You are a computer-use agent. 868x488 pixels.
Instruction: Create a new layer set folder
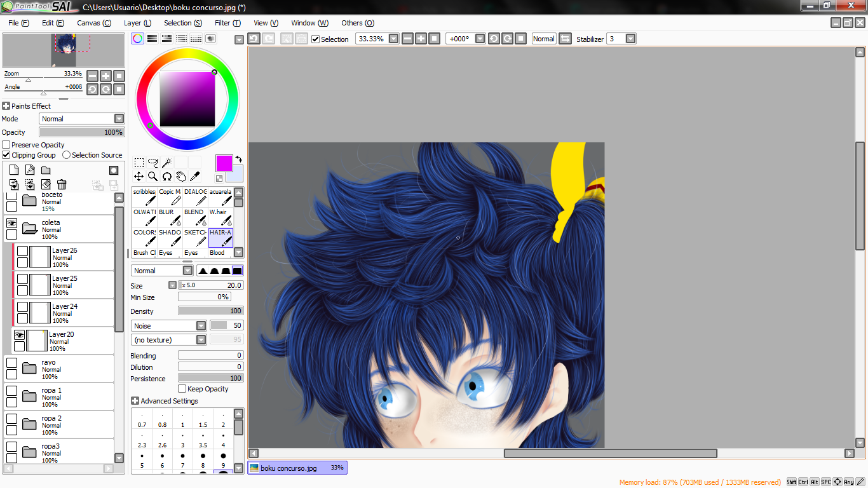46,170
